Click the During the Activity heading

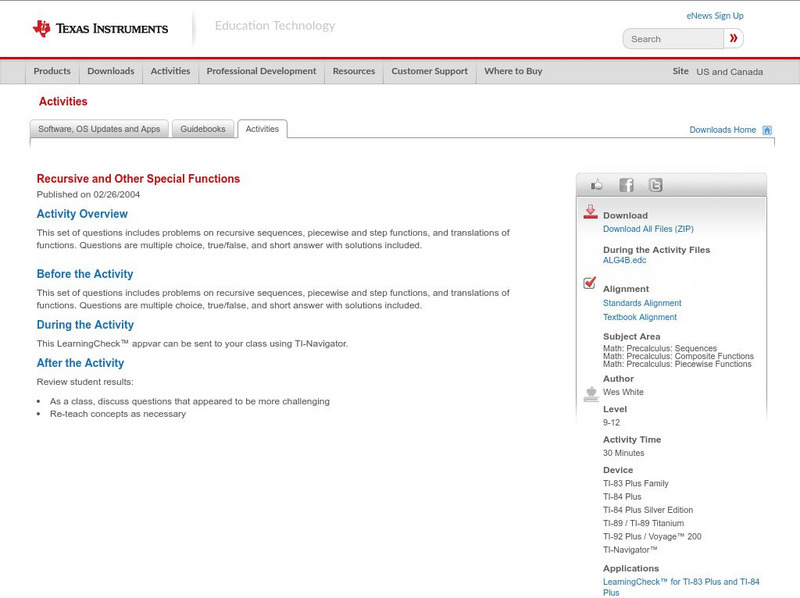(x=85, y=325)
